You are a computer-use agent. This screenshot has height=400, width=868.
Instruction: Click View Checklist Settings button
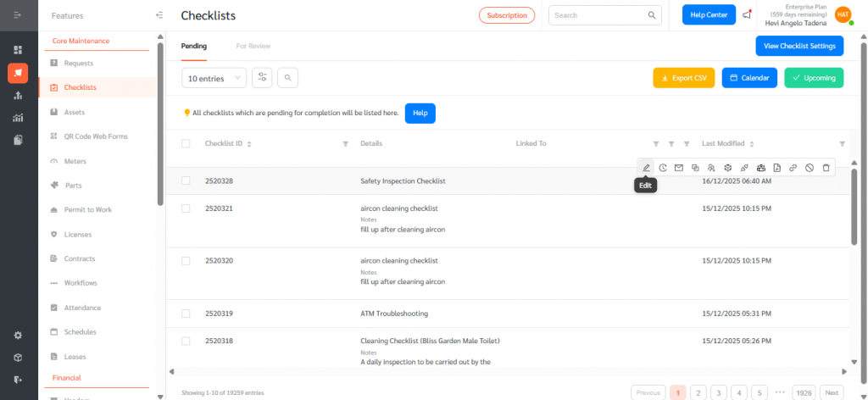coord(799,46)
